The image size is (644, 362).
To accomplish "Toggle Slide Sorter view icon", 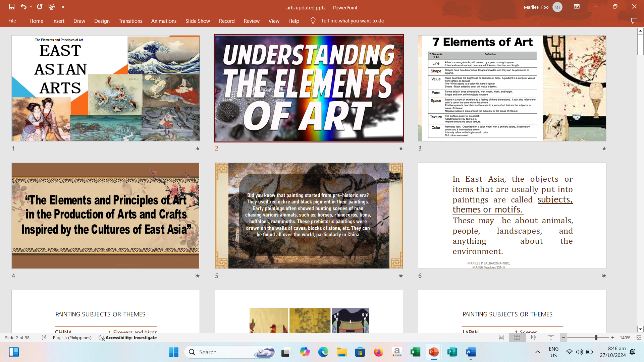I will click(517, 338).
